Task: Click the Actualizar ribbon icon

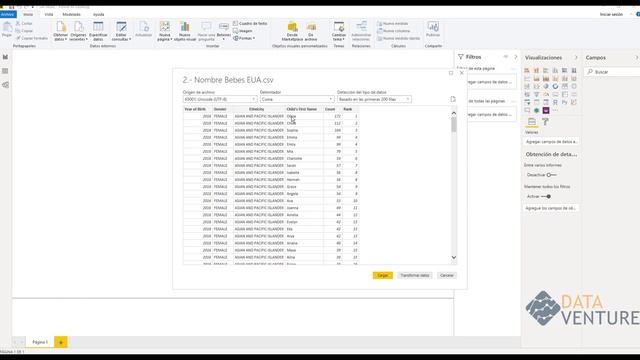Action: point(144,30)
